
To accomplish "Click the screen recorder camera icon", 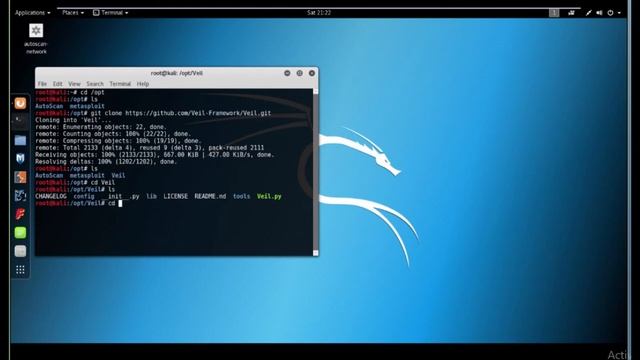I will (571, 13).
